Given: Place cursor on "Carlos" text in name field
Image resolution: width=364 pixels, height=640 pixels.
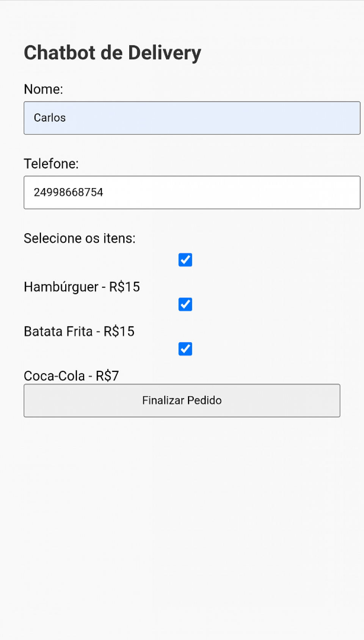Looking at the screenshot, I should point(50,118).
